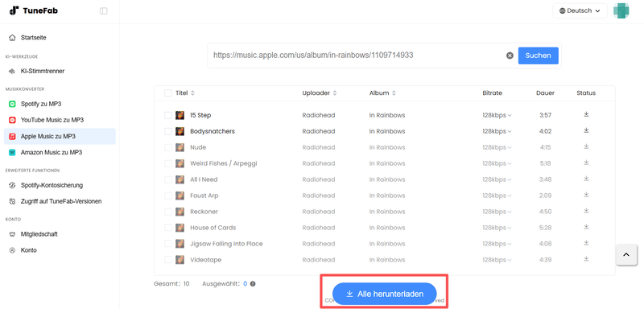
Task: Open the bitrate dropdown for Weird Fishes / Arpeggi
Action: click(497, 163)
